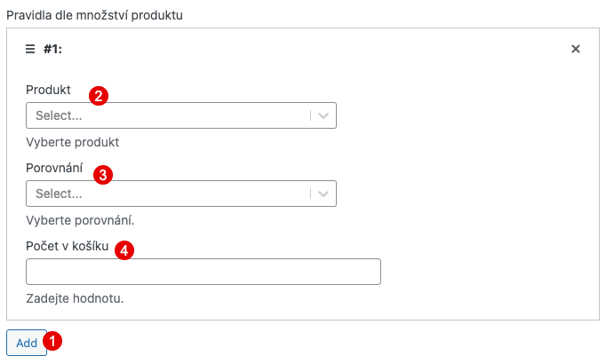Click the red marker number 4
This screenshot has height=364, width=606.
tap(124, 250)
